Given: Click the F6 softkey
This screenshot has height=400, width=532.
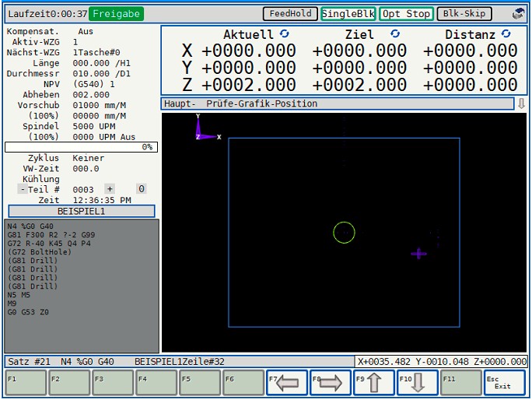Looking at the screenshot, I should click(243, 383).
